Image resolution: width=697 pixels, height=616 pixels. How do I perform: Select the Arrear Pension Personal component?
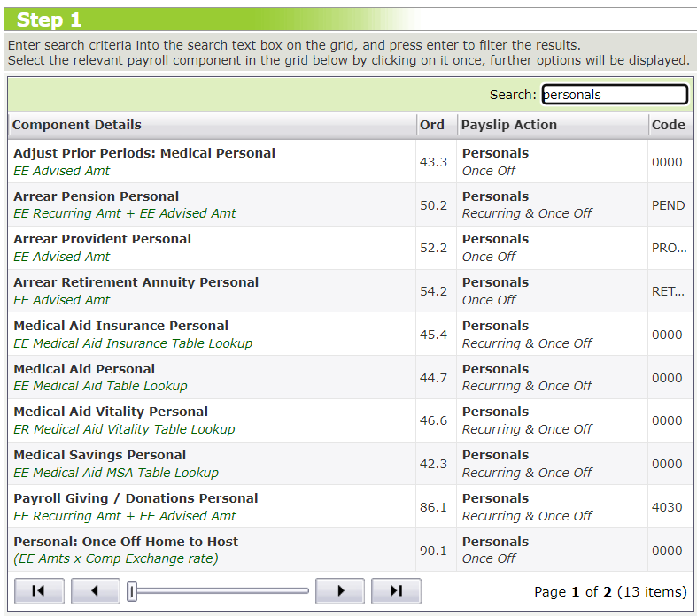coord(97,196)
